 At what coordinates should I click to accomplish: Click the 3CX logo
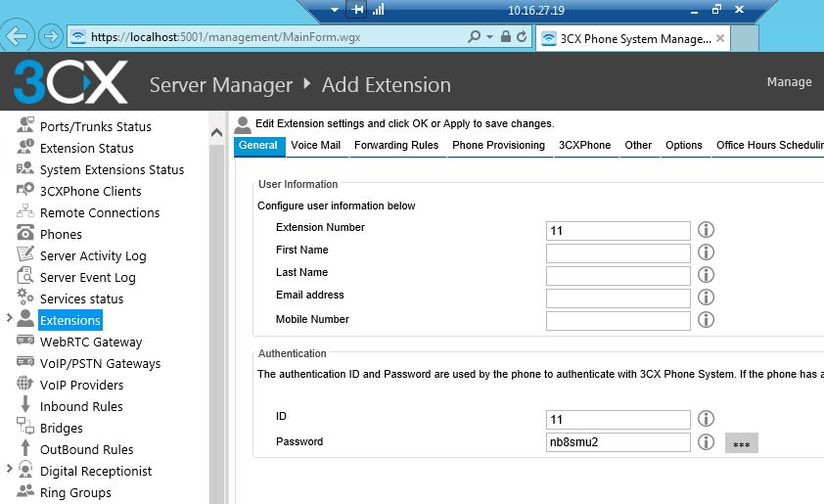pyautogui.click(x=70, y=82)
